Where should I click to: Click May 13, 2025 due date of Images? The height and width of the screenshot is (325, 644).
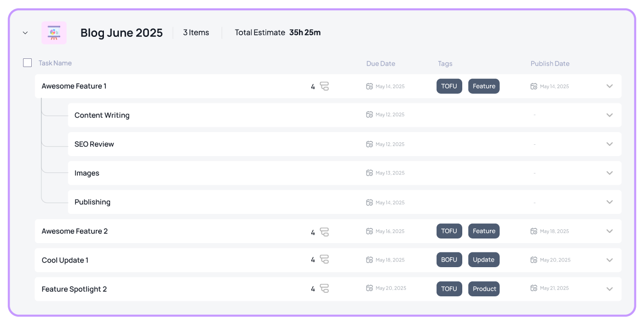pyautogui.click(x=390, y=173)
